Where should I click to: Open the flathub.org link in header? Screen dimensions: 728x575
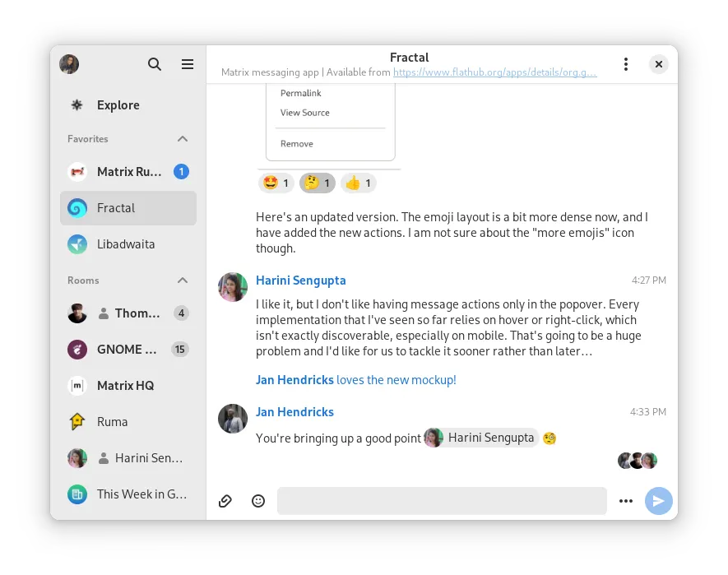coord(494,72)
